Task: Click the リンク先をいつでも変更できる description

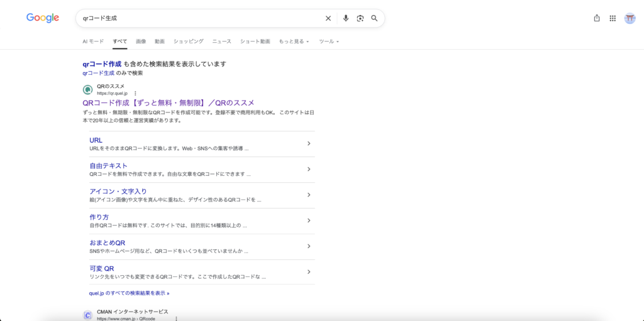Action: click(x=177, y=276)
